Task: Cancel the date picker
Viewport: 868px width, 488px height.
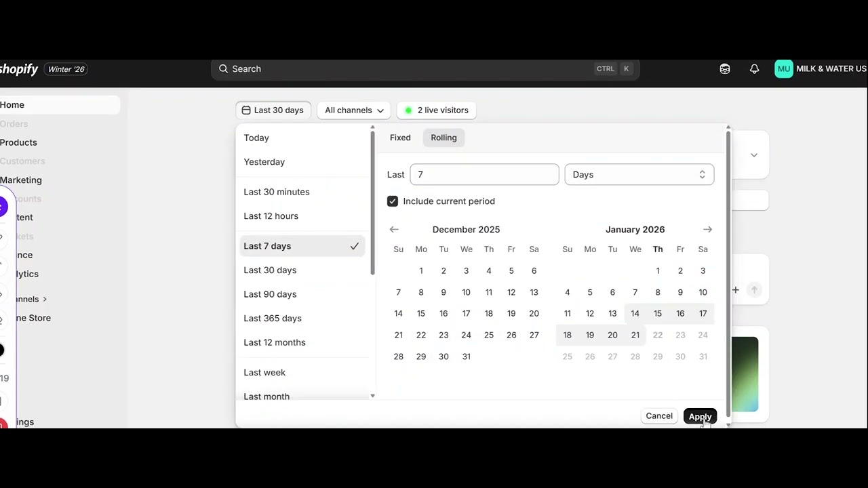Action: click(659, 416)
